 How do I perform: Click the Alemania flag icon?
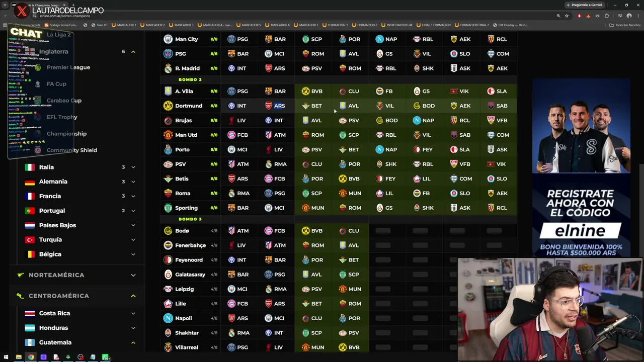30,182
